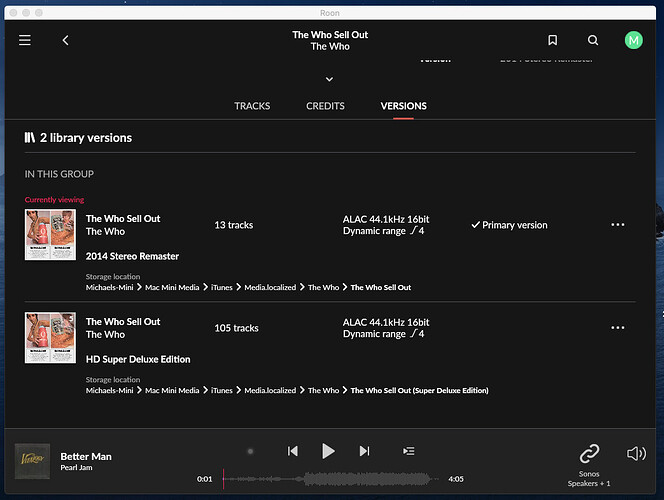Expand the album header chevron

[x=329, y=79]
